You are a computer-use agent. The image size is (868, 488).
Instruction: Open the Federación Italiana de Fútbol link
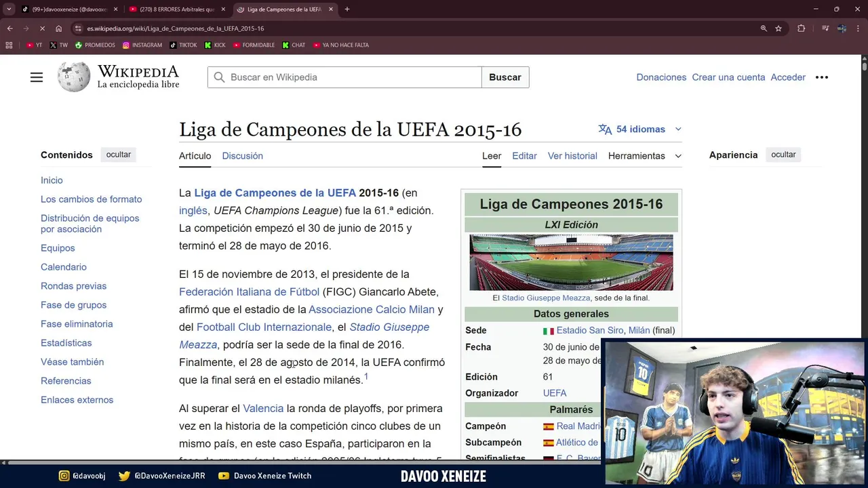249,291
